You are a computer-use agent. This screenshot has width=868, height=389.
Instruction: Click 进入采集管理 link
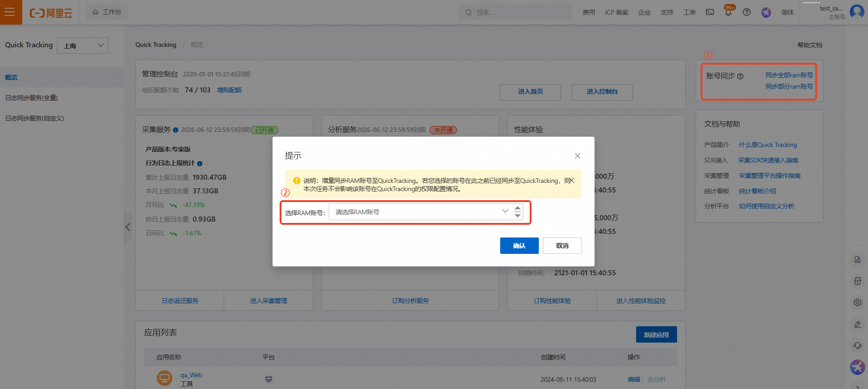pos(268,301)
